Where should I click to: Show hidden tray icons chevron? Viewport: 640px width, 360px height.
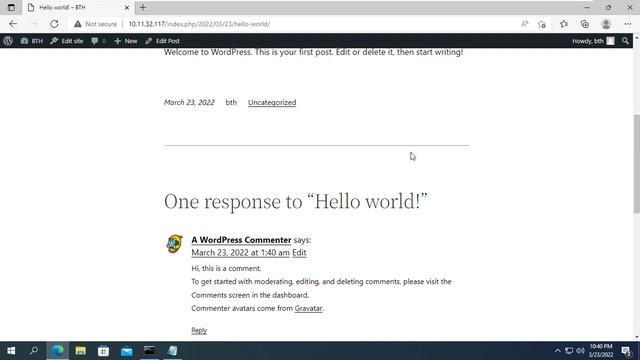[558, 351]
